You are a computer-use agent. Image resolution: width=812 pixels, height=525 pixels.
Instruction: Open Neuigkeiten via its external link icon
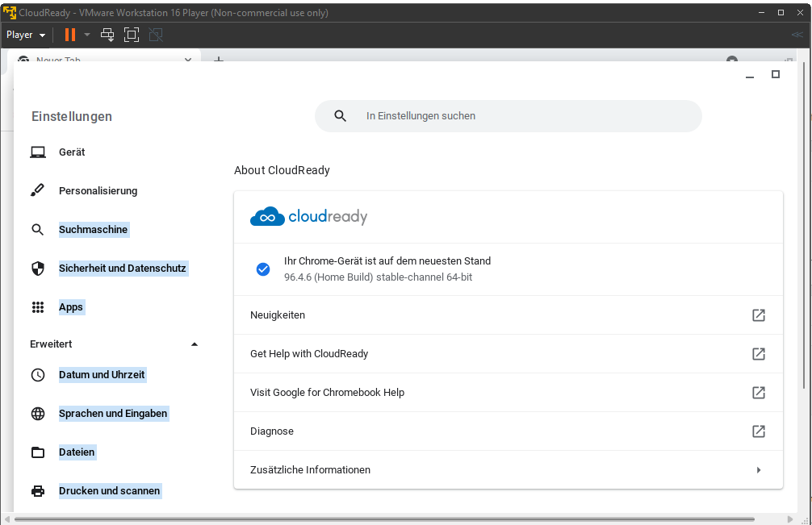(759, 315)
